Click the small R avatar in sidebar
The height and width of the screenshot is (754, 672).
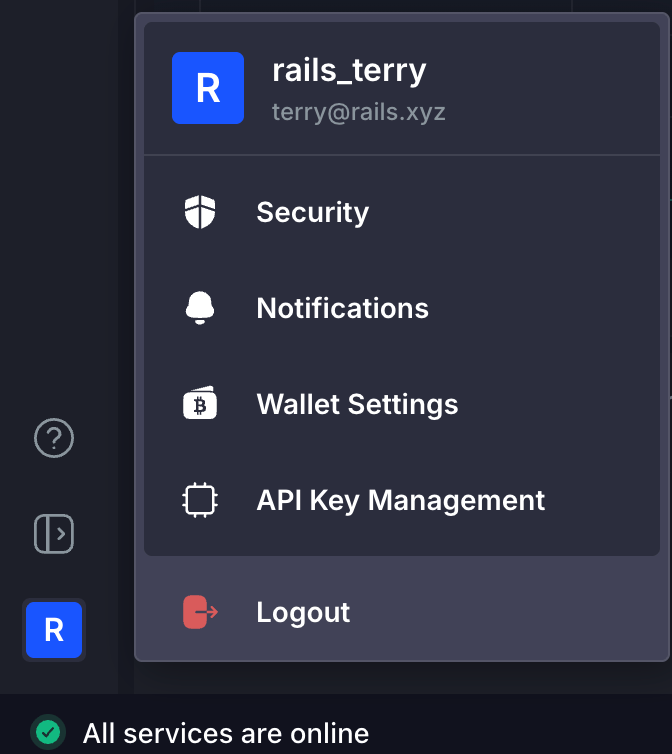[x=54, y=630]
